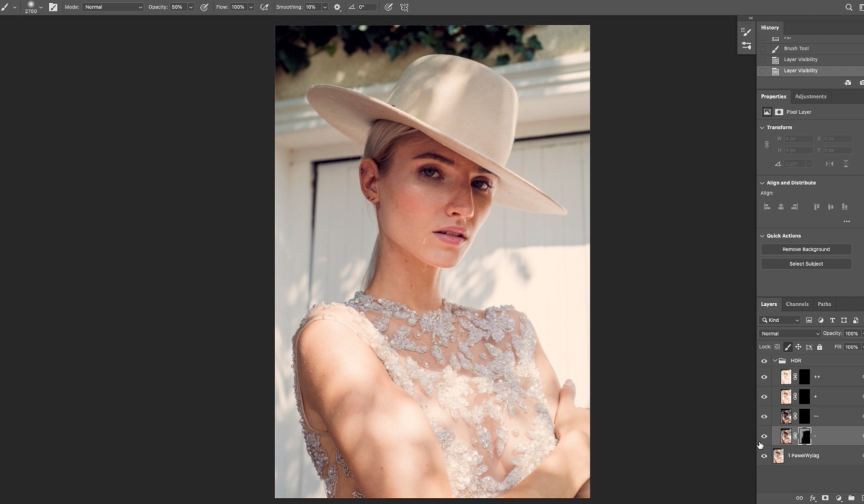The height and width of the screenshot is (504, 864).
Task: Open the layer style fx menu
Action: 812,498
